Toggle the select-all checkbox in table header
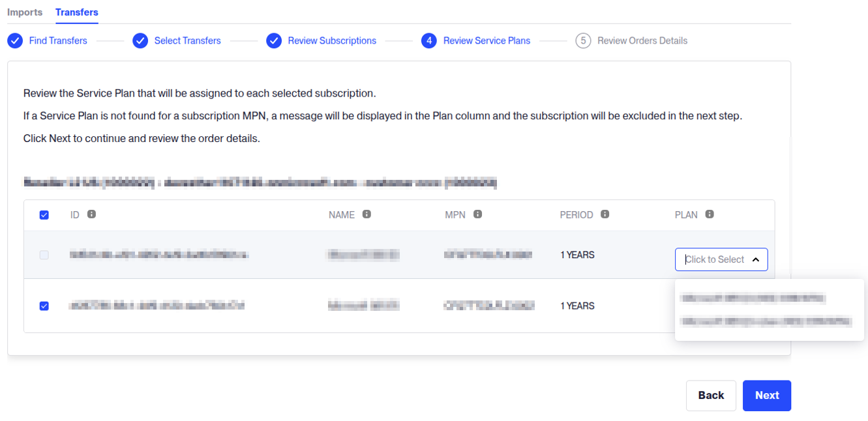 44,215
